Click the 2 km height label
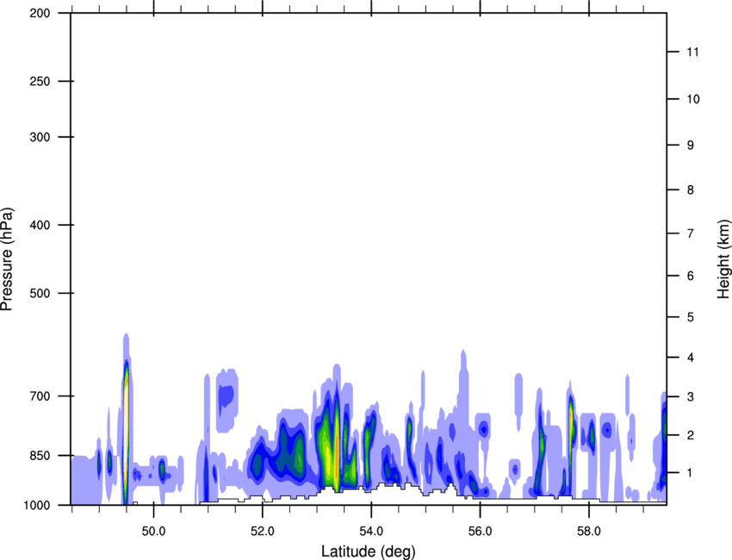 (x=690, y=435)
